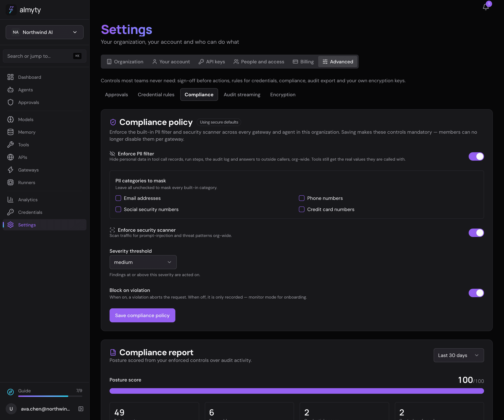The image size is (504, 420).
Task: Switch to the API keys tab
Action: 212,62
